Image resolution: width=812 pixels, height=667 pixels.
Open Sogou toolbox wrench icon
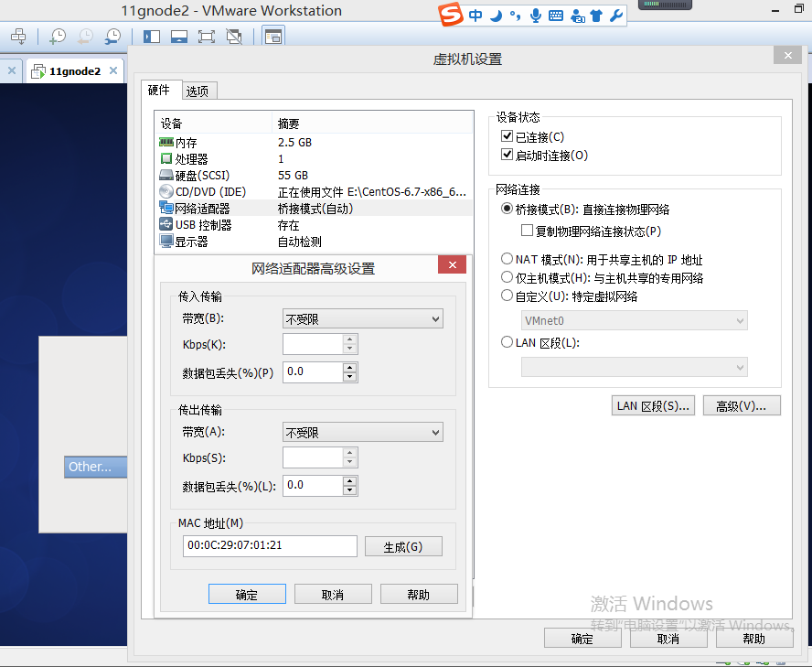point(616,16)
